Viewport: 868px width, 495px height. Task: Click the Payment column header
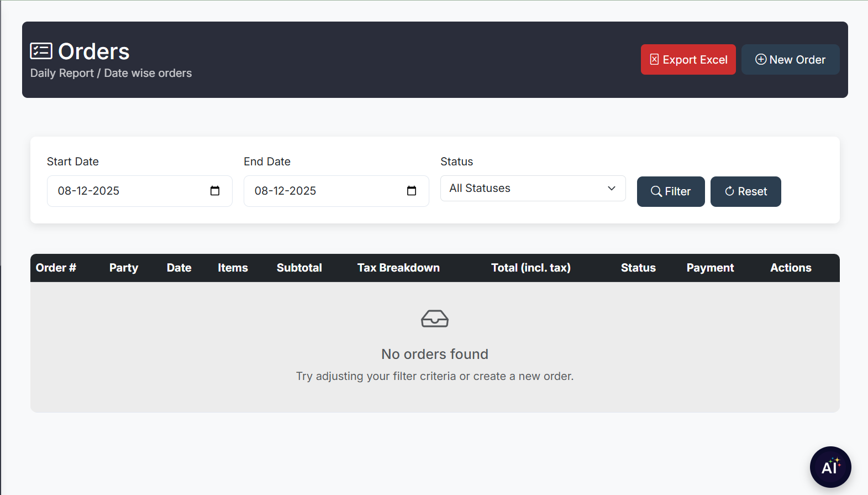tap(710, 268)
